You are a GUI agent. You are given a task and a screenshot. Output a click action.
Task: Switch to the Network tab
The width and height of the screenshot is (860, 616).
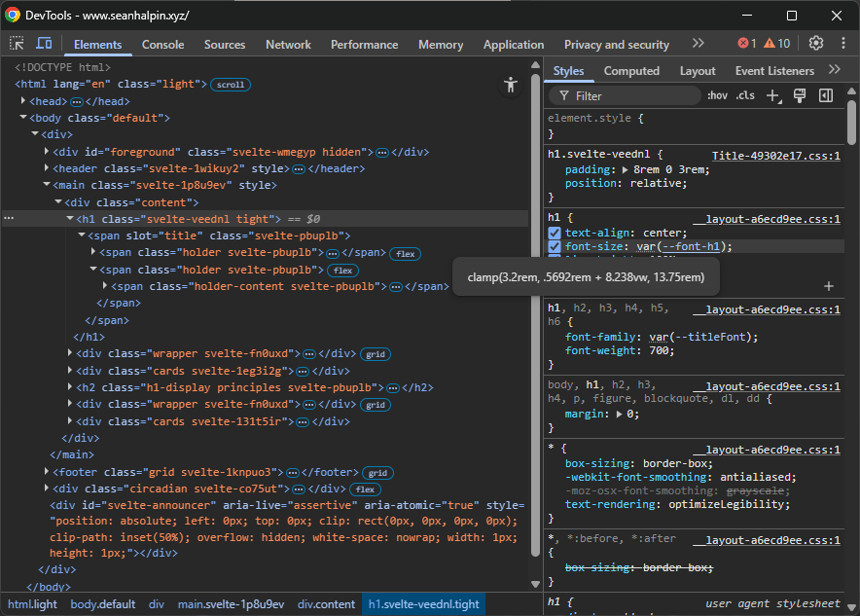pyautogui.click(x=288, y=44)
